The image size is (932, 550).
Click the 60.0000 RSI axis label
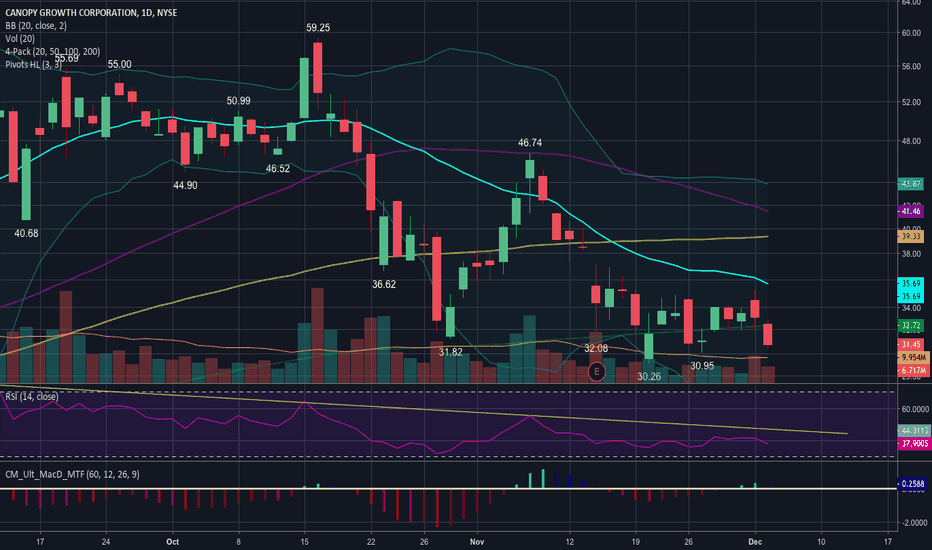click(x=915, y=409)
